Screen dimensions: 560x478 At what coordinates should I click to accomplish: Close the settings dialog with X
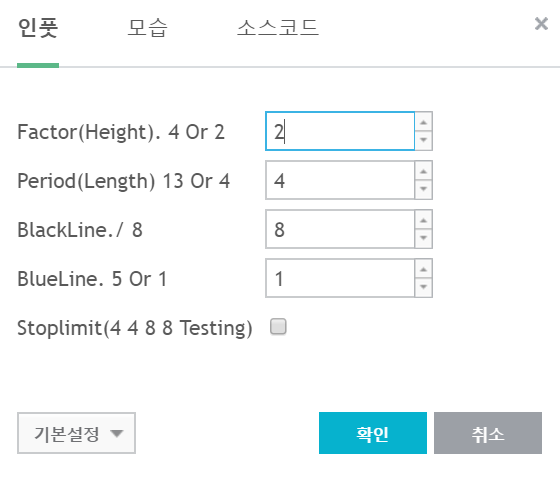click(541, 24)
